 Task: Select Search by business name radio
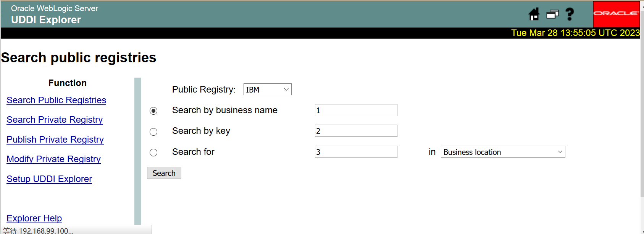(153, 111)
